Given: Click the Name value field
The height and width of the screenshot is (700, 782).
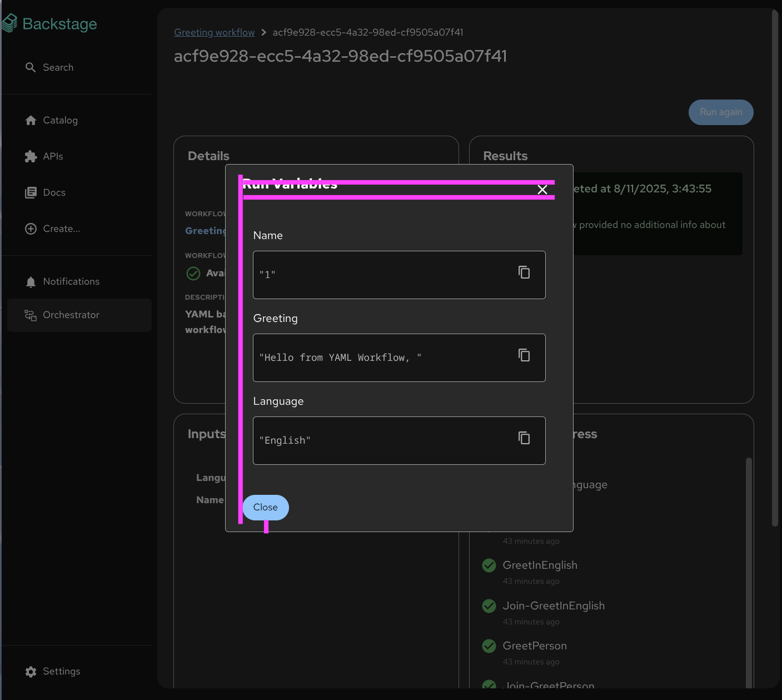Looking at the screenshot, I should pos(383,275).
